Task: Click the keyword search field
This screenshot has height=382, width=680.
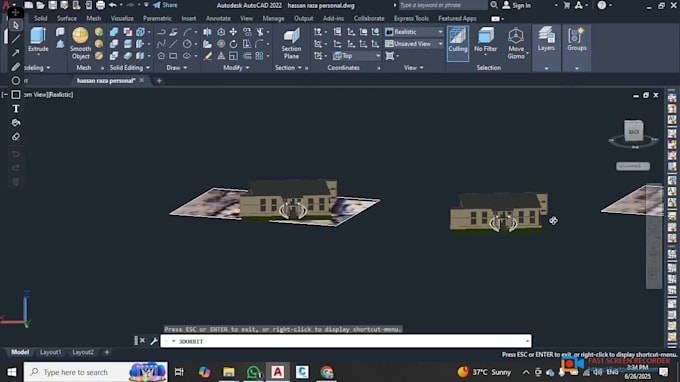Action: pyautogui.click(x=442, y=5)
